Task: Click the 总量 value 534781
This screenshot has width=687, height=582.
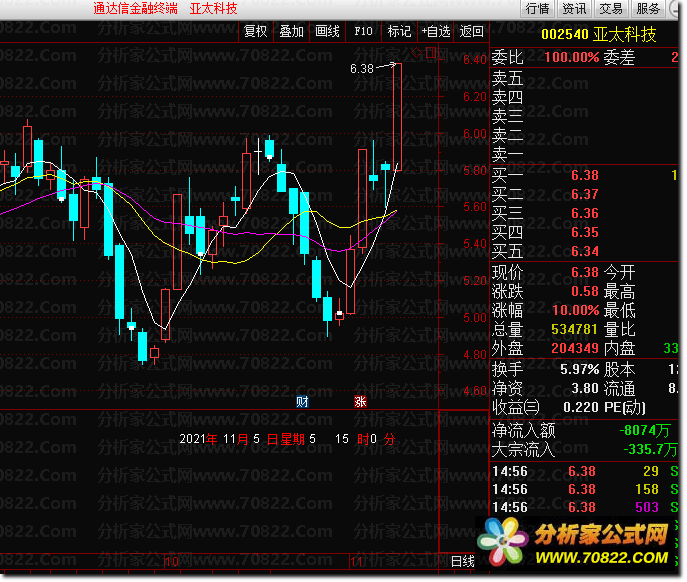Action: point(574,330)
